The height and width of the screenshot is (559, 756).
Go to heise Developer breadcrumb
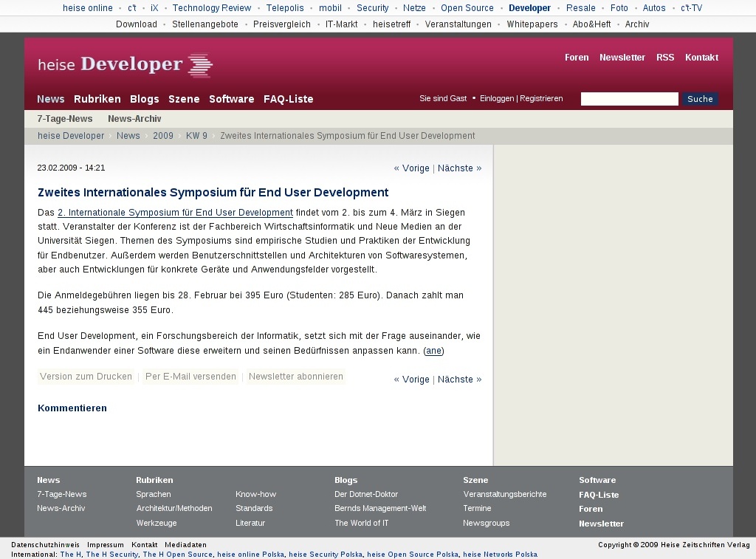tap(71, 136)
